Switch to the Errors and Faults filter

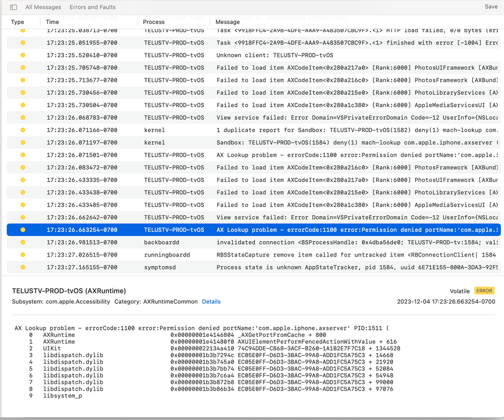[x=92, y=7]
